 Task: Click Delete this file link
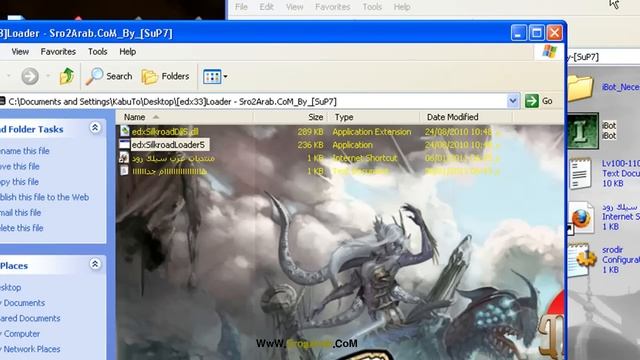click(x=22, y=228)
